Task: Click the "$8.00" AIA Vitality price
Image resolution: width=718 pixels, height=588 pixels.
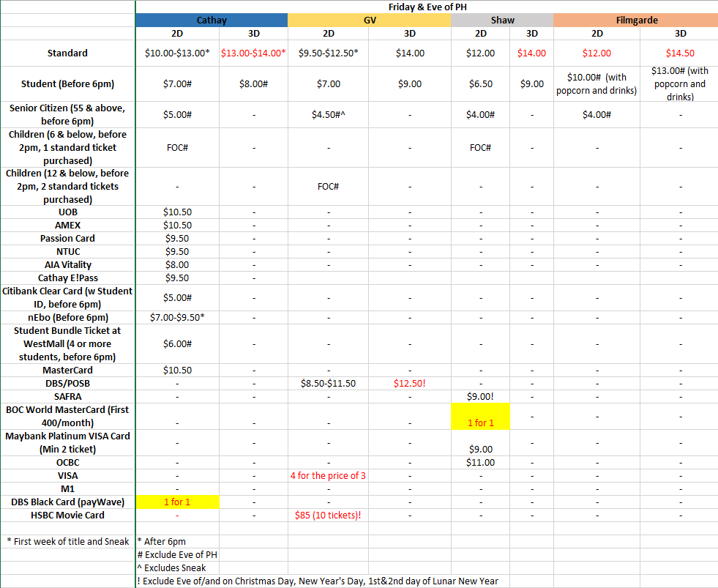Action: tap(177, 265)
